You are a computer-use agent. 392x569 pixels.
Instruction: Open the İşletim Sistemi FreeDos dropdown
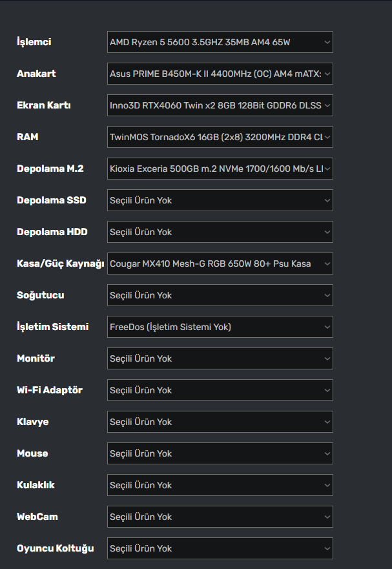coord(220,327)
